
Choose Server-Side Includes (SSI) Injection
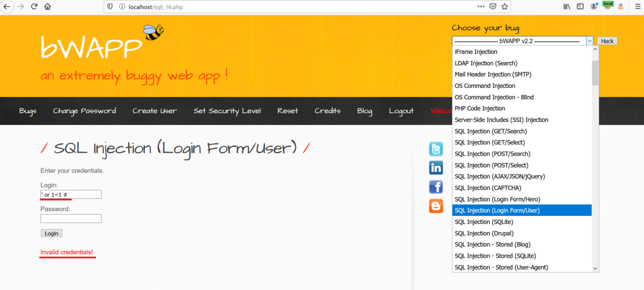pos(522,120)
